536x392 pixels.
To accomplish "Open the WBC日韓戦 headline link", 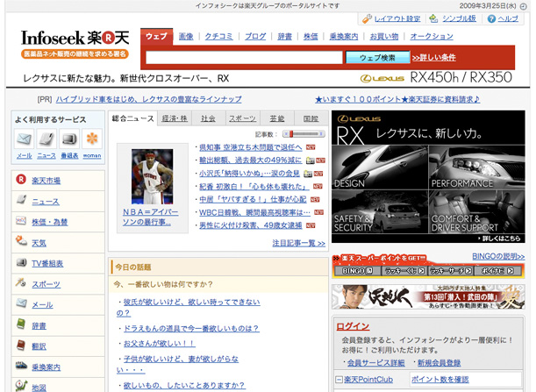I will click(x=254, y=212).
